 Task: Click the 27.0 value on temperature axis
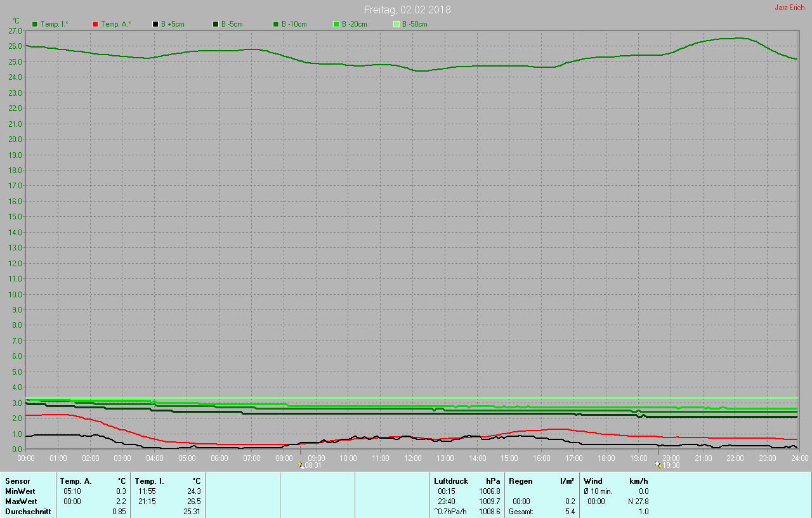point(15,30)
